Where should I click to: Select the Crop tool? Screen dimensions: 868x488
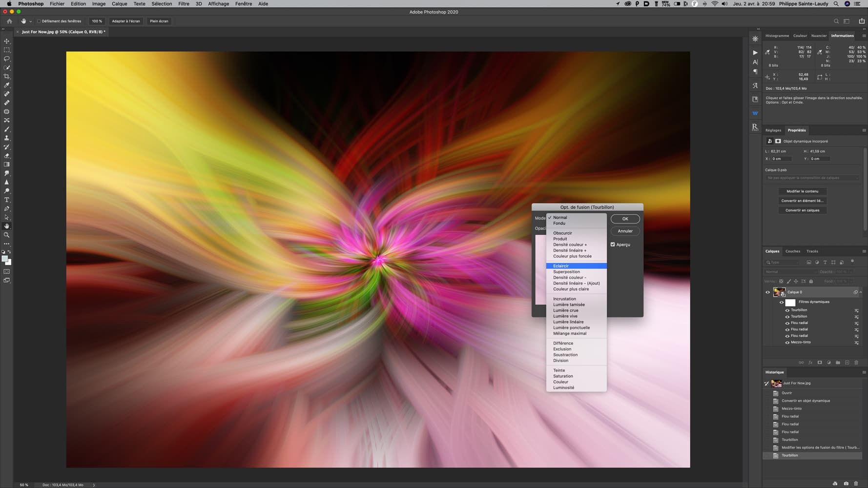(x=7, y=76)
